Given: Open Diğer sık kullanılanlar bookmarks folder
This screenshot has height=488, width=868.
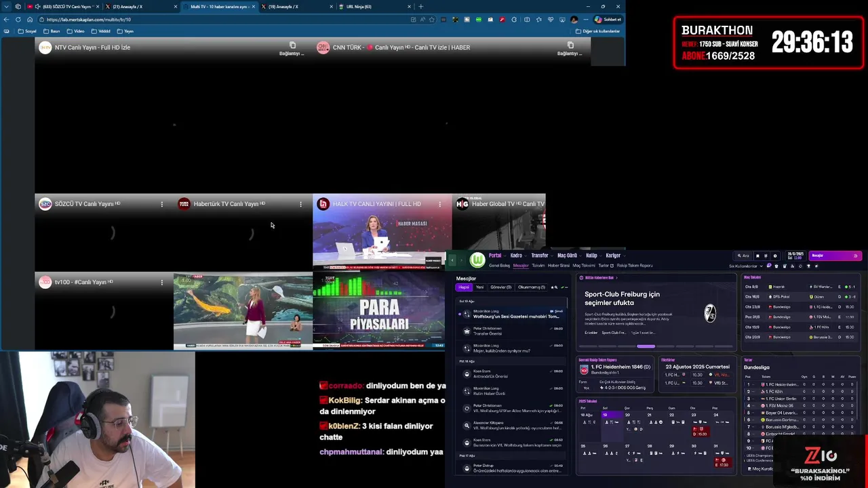Looking at the screenshot, I should click(598, 31).
